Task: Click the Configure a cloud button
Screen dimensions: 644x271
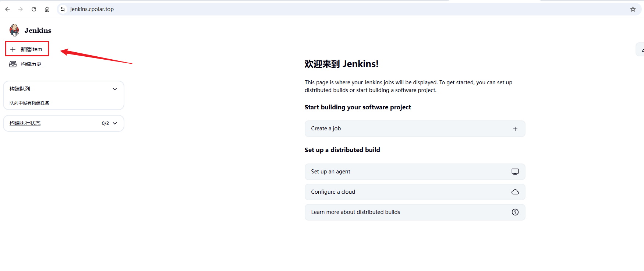Action: 415,192
